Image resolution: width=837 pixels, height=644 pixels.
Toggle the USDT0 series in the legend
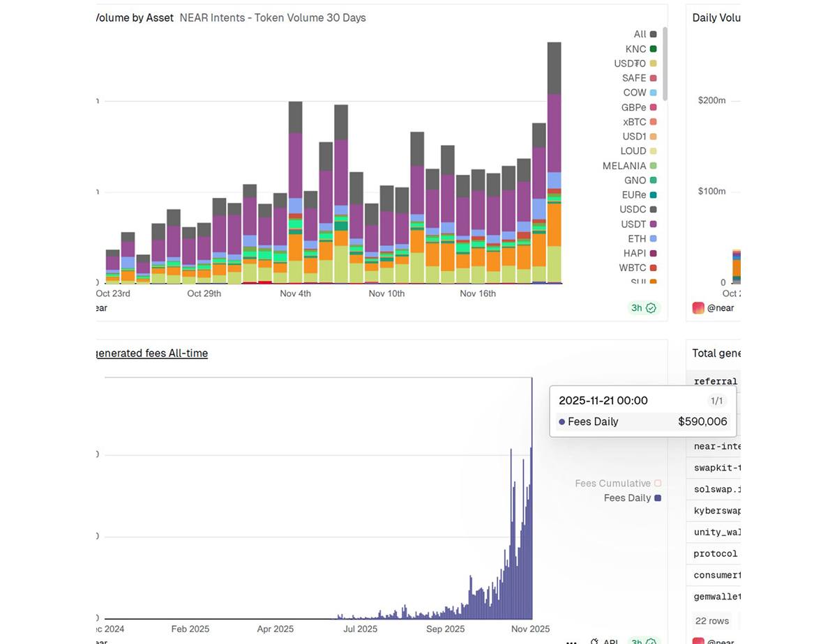point(635,63)
